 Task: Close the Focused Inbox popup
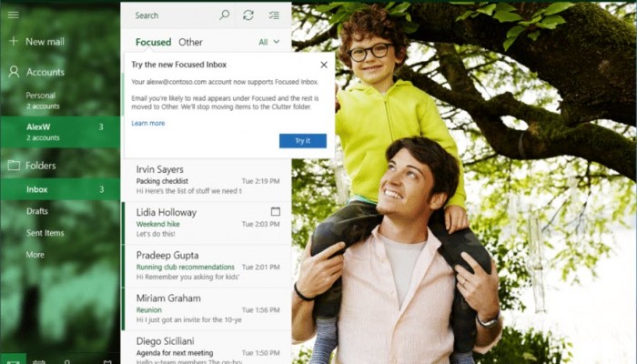pos(324,65)
